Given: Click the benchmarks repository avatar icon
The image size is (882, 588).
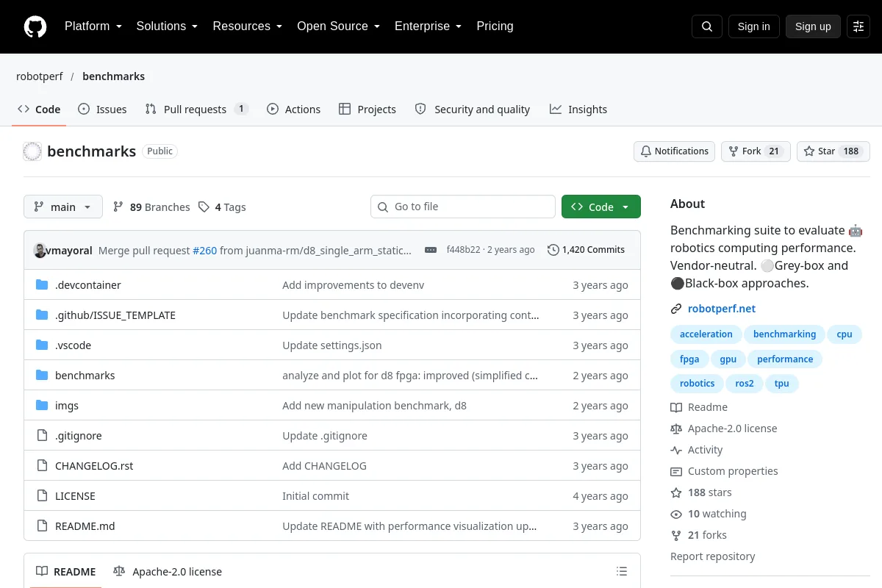Looking at the screenshot, I should click(x=32, y=151).
